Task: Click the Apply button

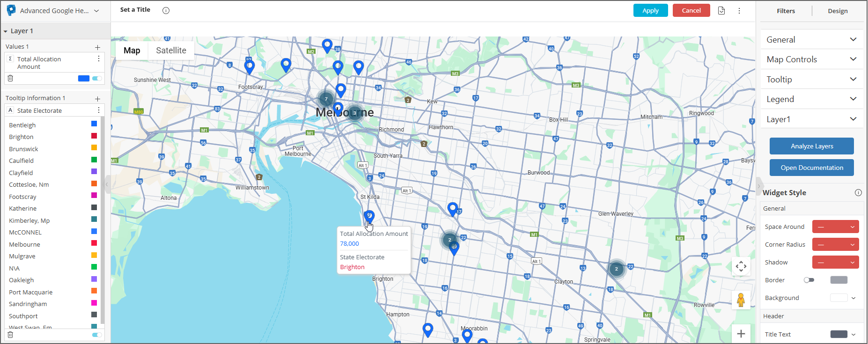Action: pos(650,10)
